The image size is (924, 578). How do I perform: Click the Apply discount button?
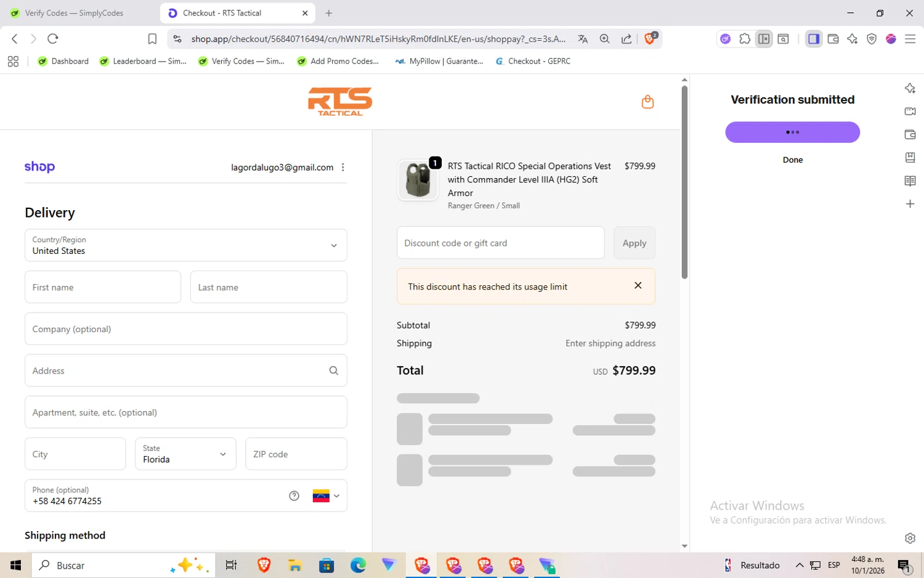click(x=634, y=243)
